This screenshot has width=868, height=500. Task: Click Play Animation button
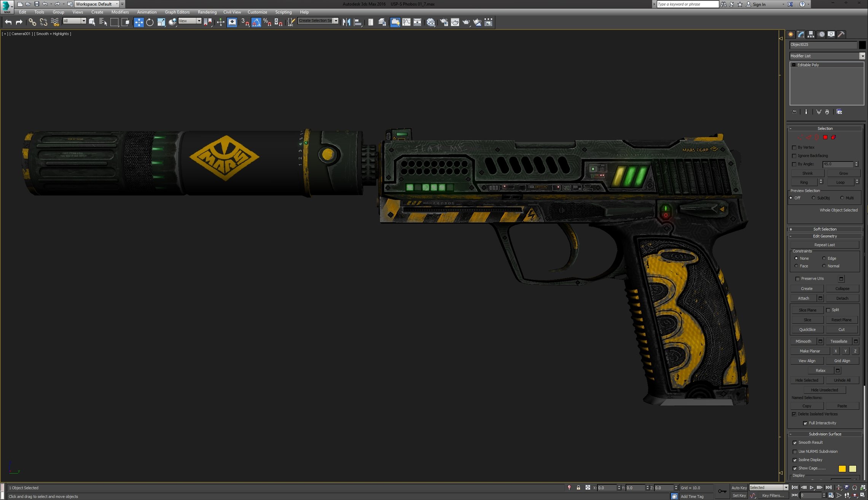(812, 487)
